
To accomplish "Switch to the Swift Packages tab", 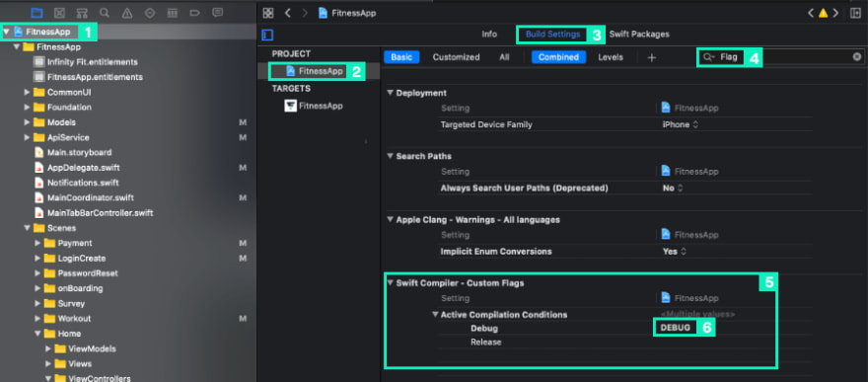I will (639, 35).
